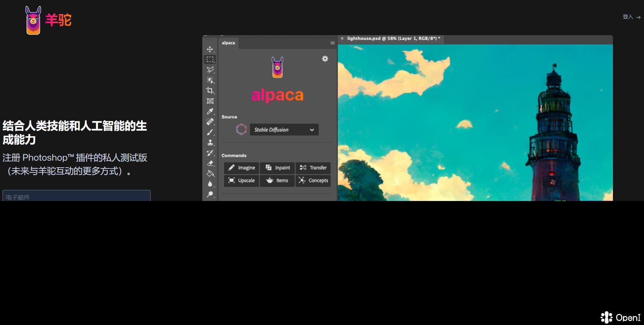Click the Source section label
The height and width of the screenshot is (325, 644).
[229, 117]
